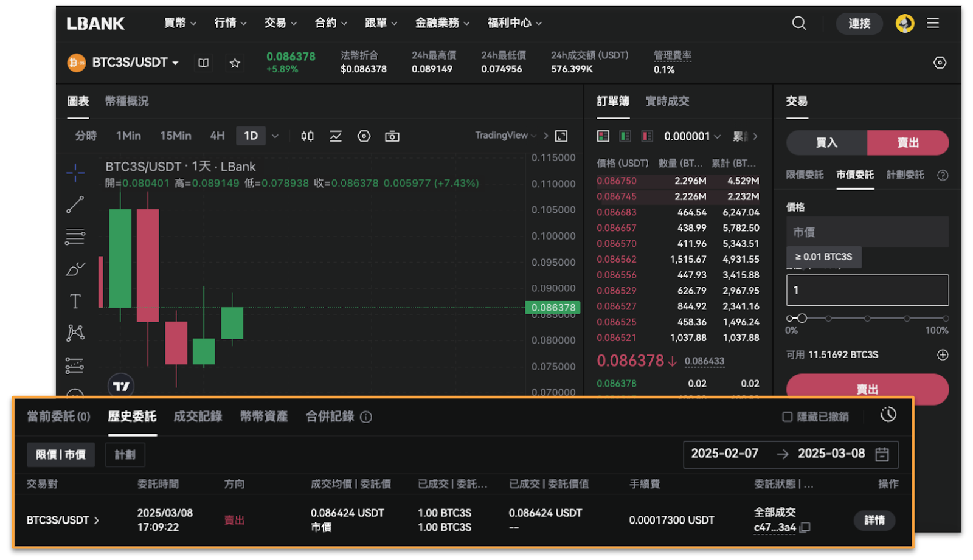Open chart settings gear icon
Screen dimensions: 973x560
(x=364, y=136)
